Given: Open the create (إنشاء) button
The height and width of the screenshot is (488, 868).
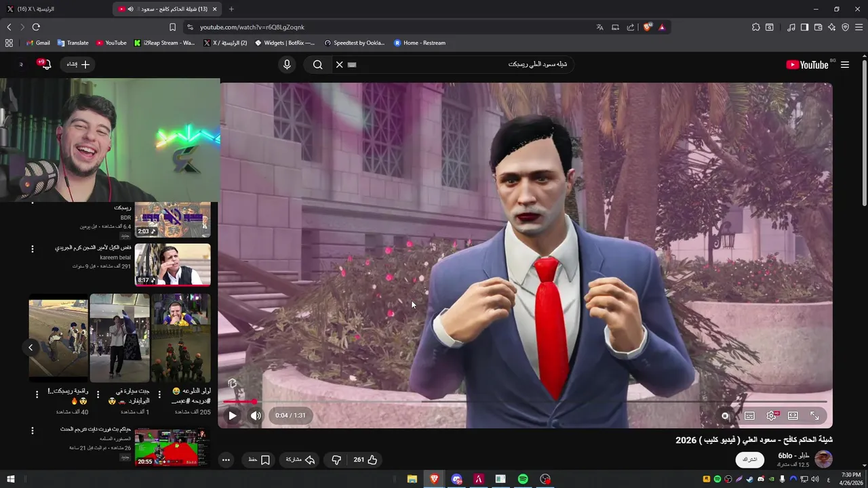Looking at the screenshot, I should [x=79, y=64].
